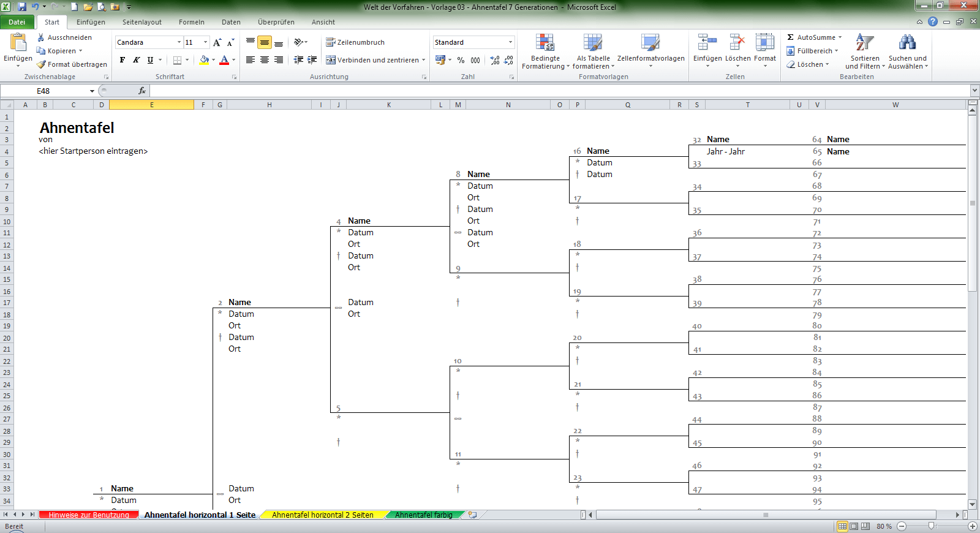Click the Format übertragen paintbrush icon

(41, 64)
